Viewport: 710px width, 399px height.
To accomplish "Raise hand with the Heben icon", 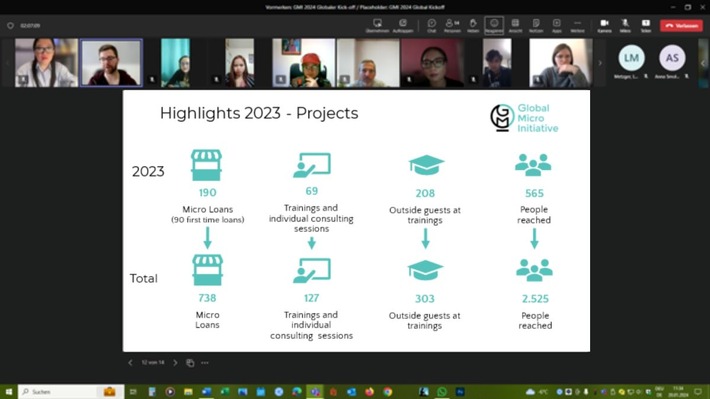I will tap(473, 25).
